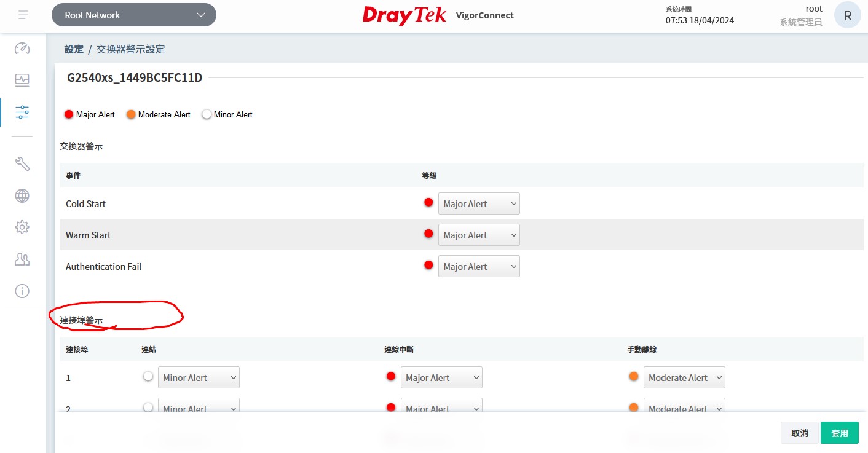Open the info about sidebar icon
This screenshot has width=868, height=453.
(x=22, y=291)
